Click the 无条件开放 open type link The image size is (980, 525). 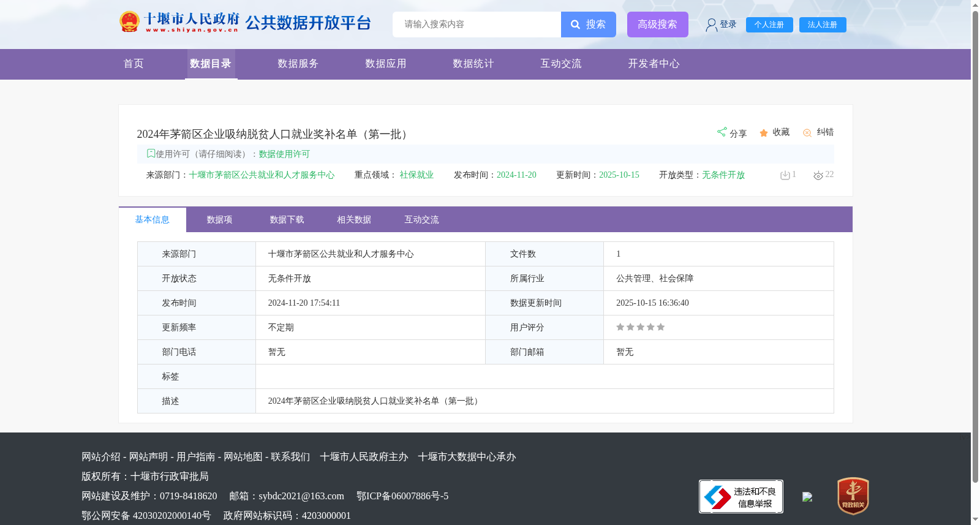[723, 175]
